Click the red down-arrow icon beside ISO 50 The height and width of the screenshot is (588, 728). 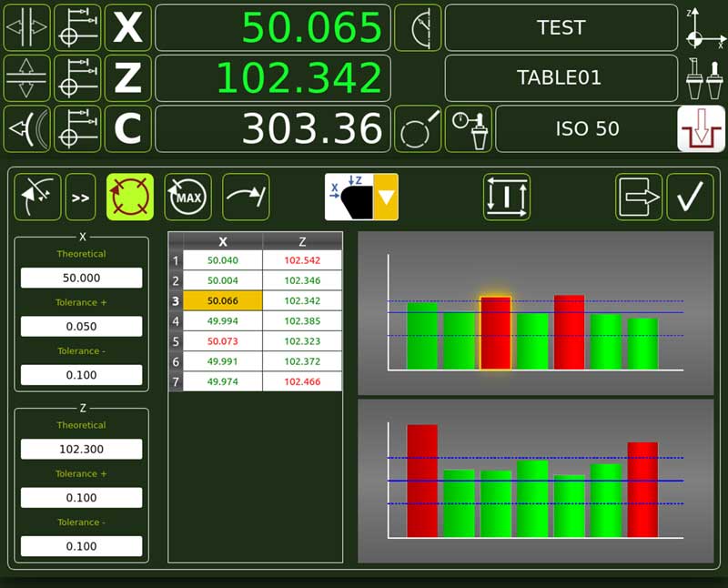701,129
